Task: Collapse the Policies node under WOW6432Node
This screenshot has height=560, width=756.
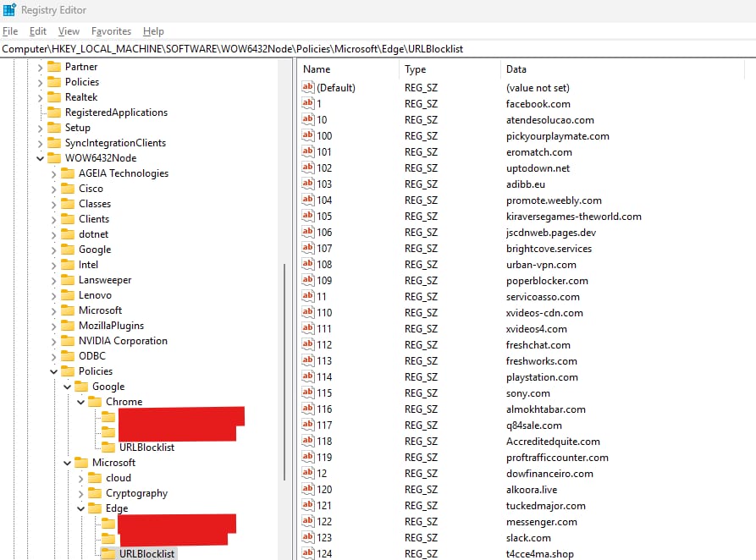Action: point(54,371)
